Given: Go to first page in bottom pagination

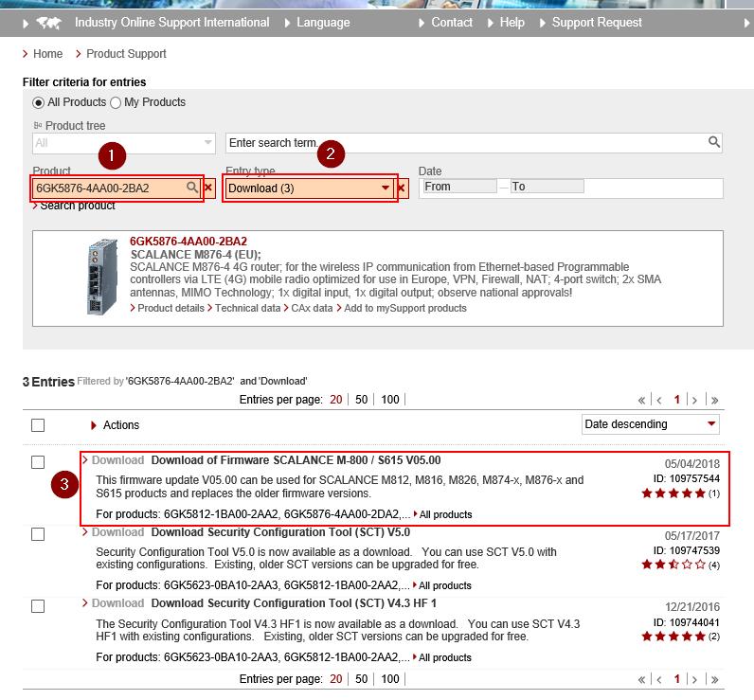Looking at the screenshot, I should [641, 679].
